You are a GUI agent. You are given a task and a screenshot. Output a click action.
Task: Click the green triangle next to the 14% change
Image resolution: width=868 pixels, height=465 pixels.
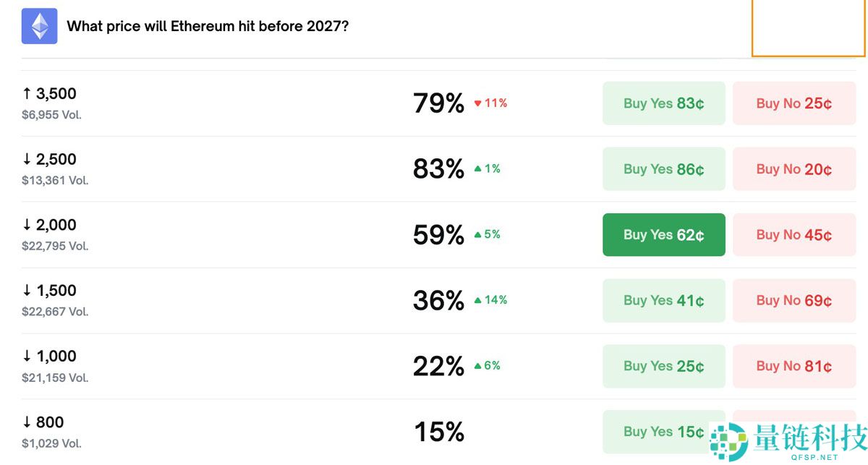tap(478, 300)
